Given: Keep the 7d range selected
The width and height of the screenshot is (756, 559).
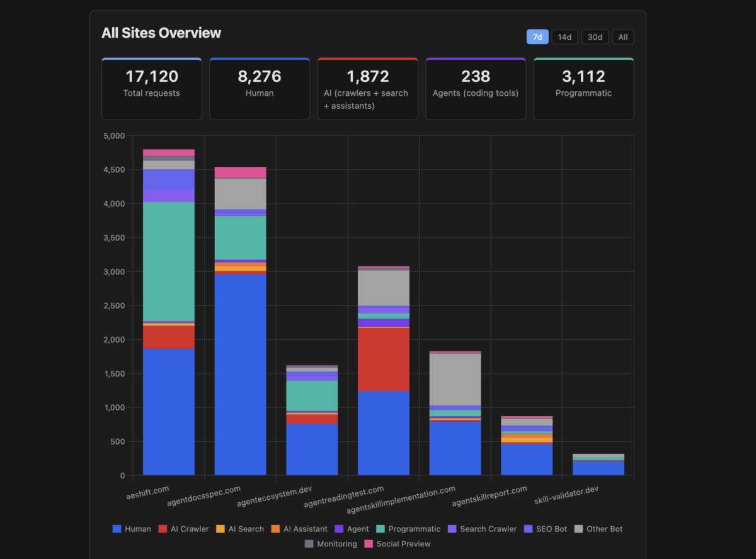Looking at the screenshot, I should click(x=537, y=37).
